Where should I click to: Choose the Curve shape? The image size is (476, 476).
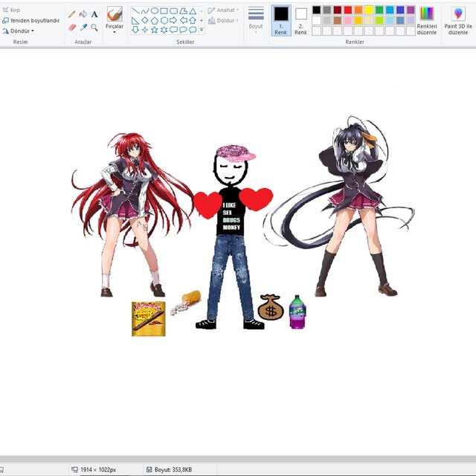pyautogui.click(x=145, y=11)
